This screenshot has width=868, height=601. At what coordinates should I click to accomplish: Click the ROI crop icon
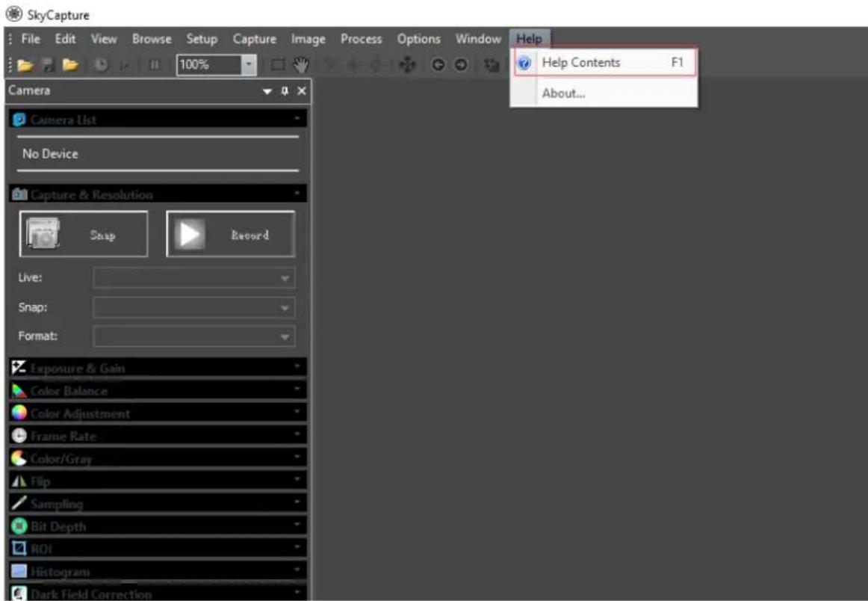[19, 549]
